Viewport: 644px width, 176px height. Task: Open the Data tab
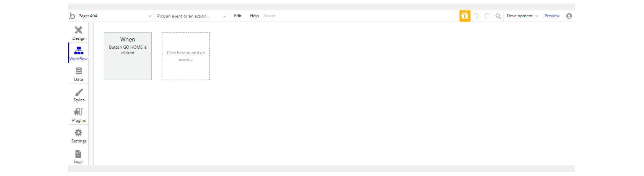tap(78, 74)
